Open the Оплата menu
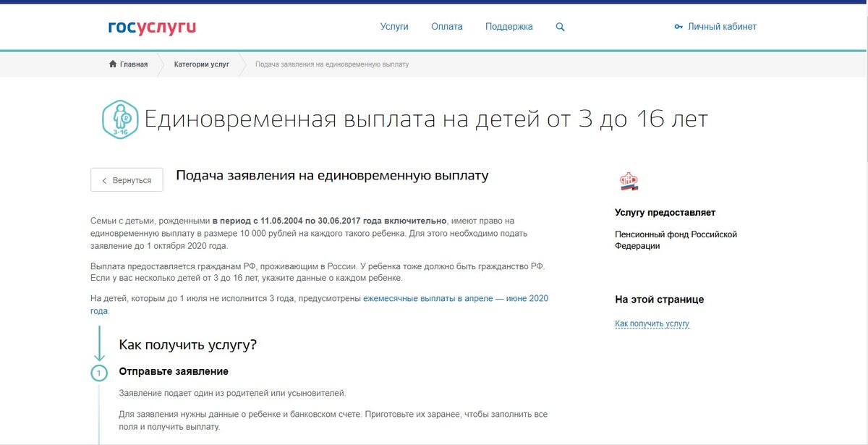 tap(448, 25)
